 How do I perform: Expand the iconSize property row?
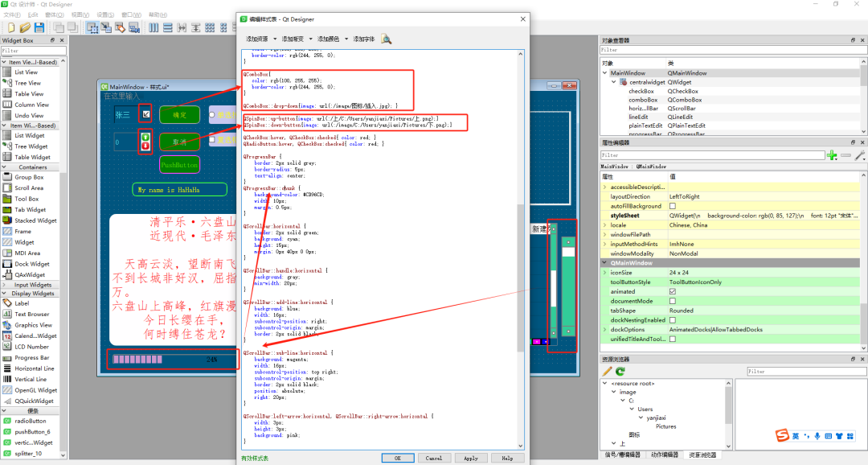pos(605,273)
